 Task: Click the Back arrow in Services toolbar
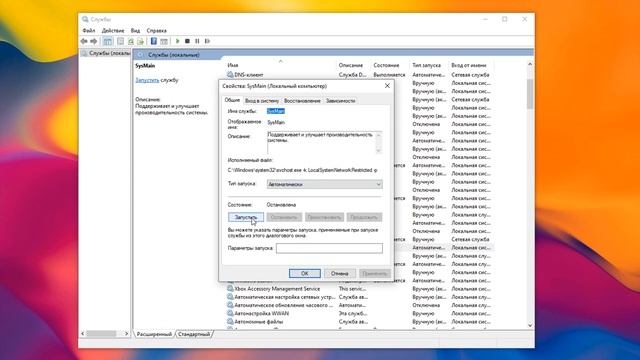84,41
